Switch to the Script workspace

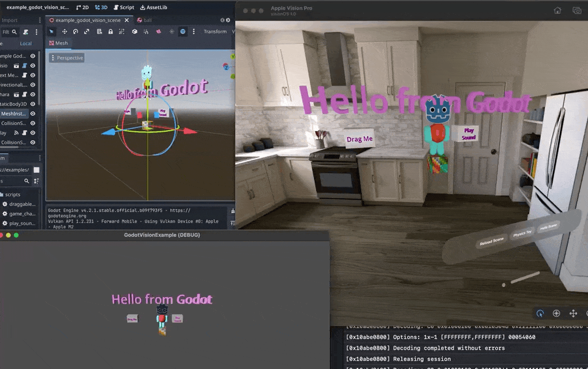tap(124, 7)
